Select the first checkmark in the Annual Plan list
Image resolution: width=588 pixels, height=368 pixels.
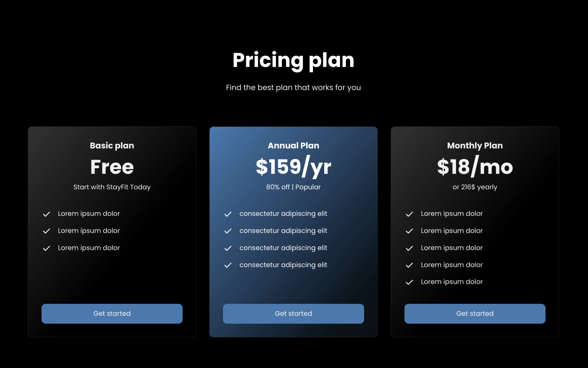click(228, 214)
